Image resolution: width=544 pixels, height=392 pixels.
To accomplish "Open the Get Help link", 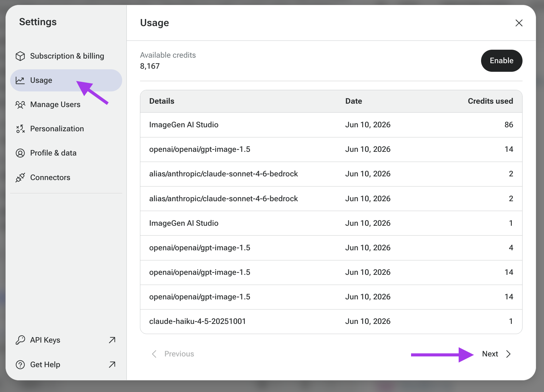I will 66,365.
